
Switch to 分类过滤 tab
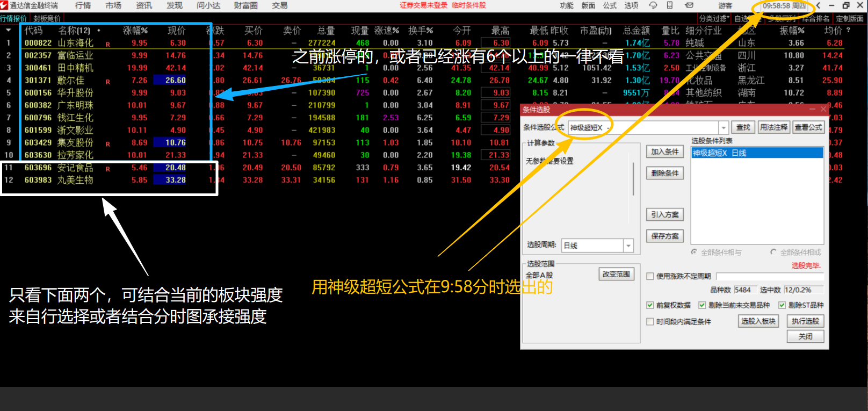click(714, 18)
